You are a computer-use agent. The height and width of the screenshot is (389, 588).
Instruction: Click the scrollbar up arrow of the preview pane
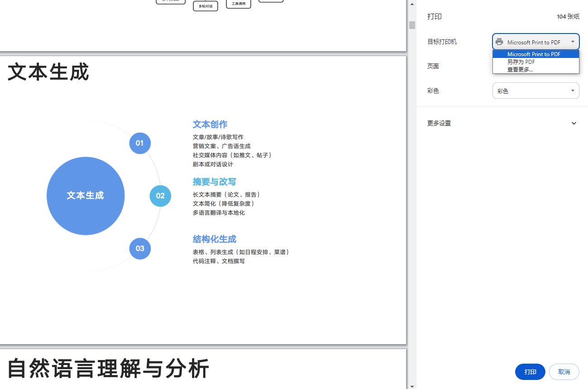(412, 4)
